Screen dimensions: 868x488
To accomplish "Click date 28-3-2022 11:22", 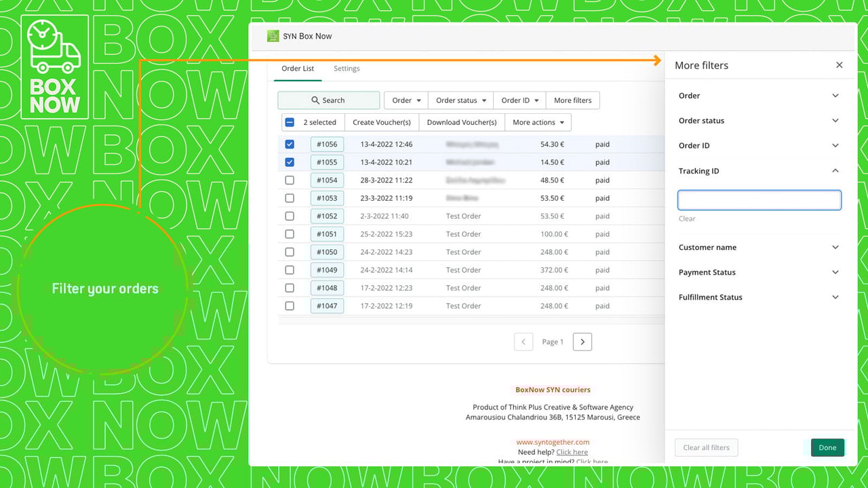I will click(386, 180).
